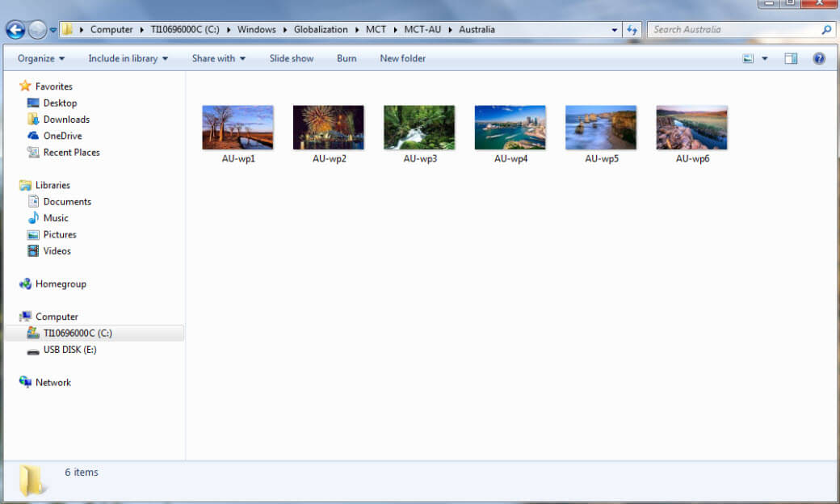Click the search magnifier icon
This screenshot has height=504, width=840.
pyautogui.click(x=826, y=30)
